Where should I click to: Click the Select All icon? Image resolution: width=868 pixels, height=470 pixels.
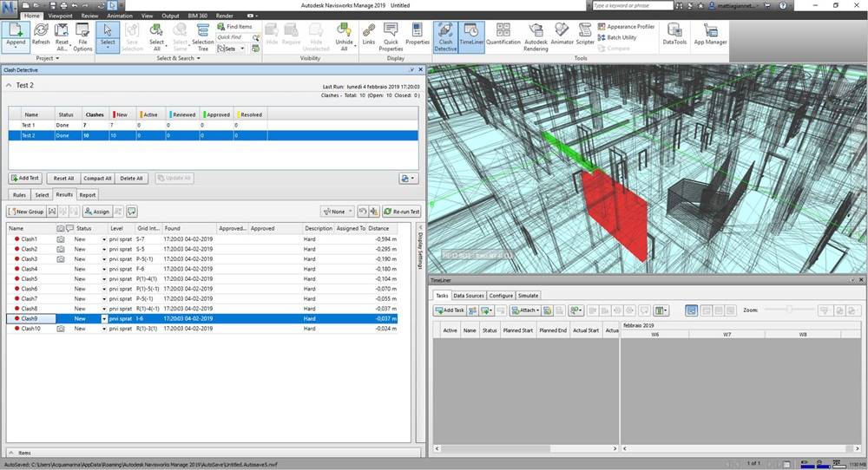click(x=156, y=36)
